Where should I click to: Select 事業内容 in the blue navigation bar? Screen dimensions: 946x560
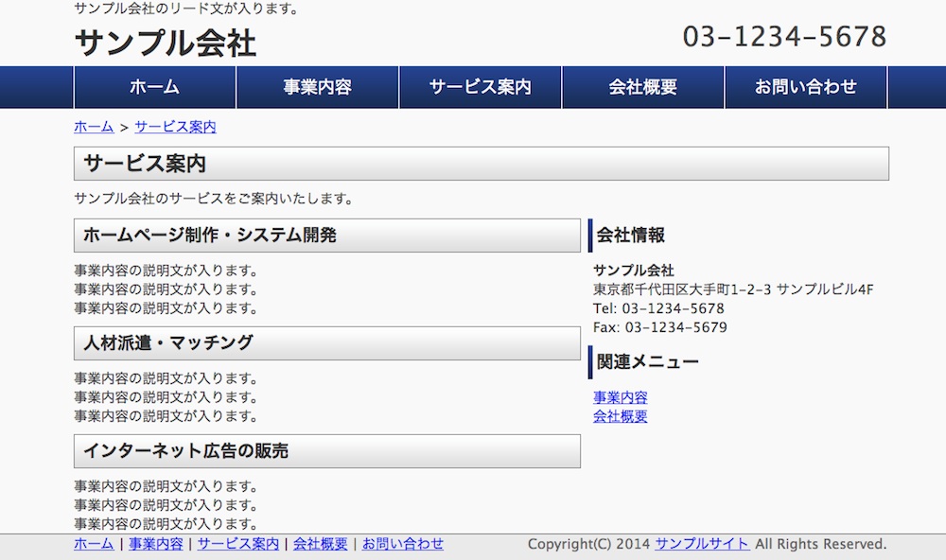tap(317, 87)
